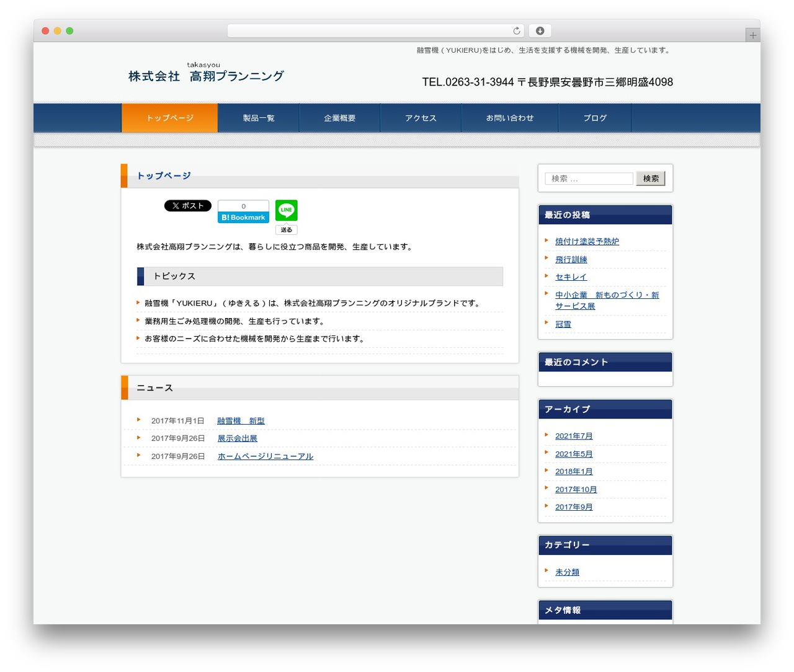The height and width of the screenshot is (672, 794).
Task: Click the X ポスト share button
Action: tap(188, 206)
